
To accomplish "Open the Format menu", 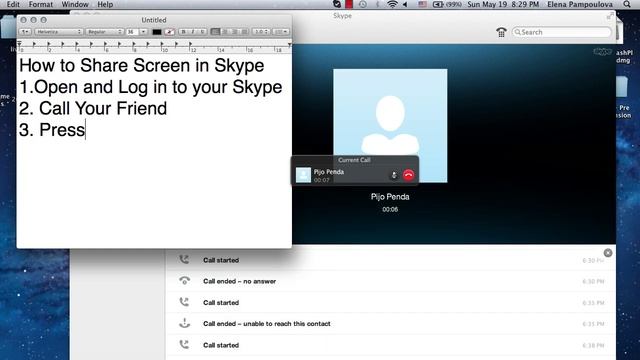I will pos(40,4).
